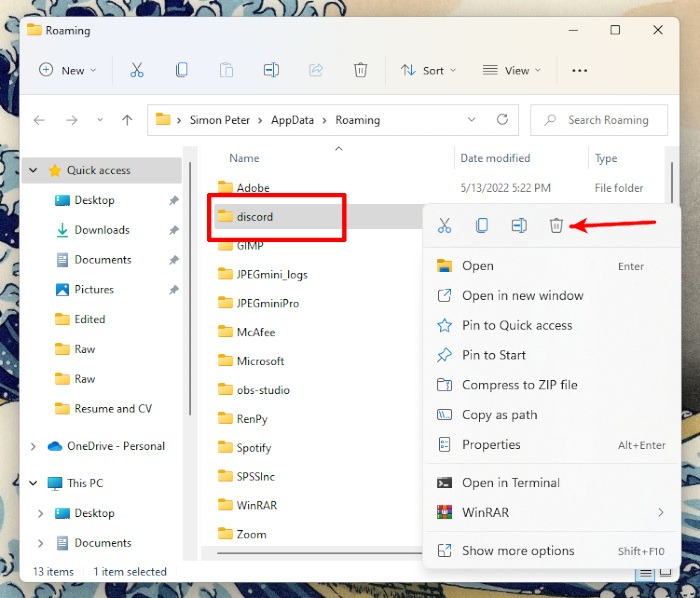Choose Show more options
The image size is (700, 598).
click(x=552, y=551)
